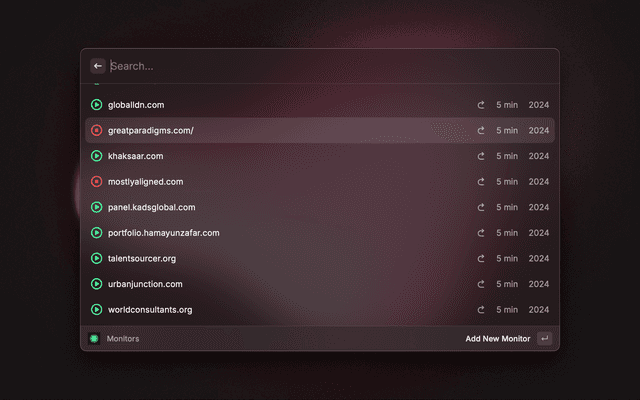The width and height of the screenshot is (640, 400).
Task: Click the green status icon for portfolio.hamayunzafar.com
Action: pyautogui.click(x=96, y=233)
